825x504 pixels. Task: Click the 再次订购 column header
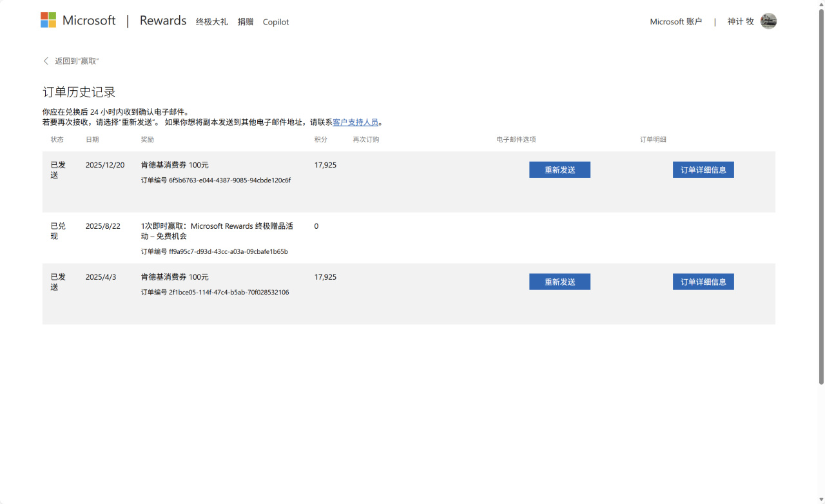pyautogui.click(x=366, y=139)
